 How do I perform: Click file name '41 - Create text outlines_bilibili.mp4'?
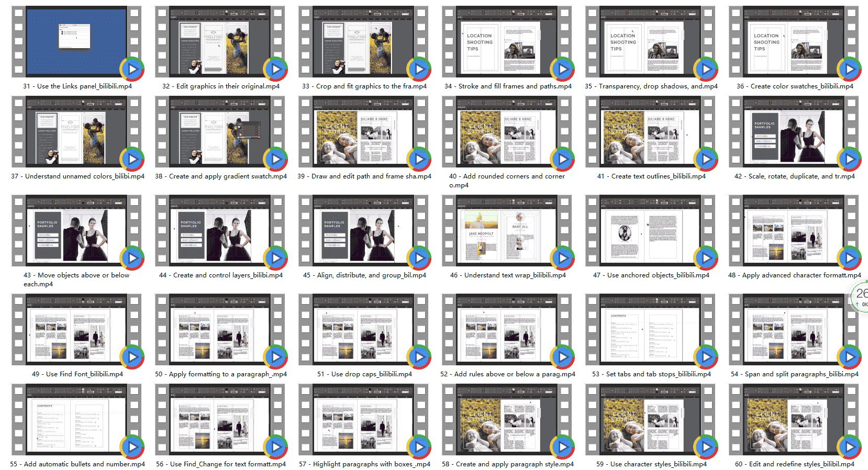[x=651, y=176]
